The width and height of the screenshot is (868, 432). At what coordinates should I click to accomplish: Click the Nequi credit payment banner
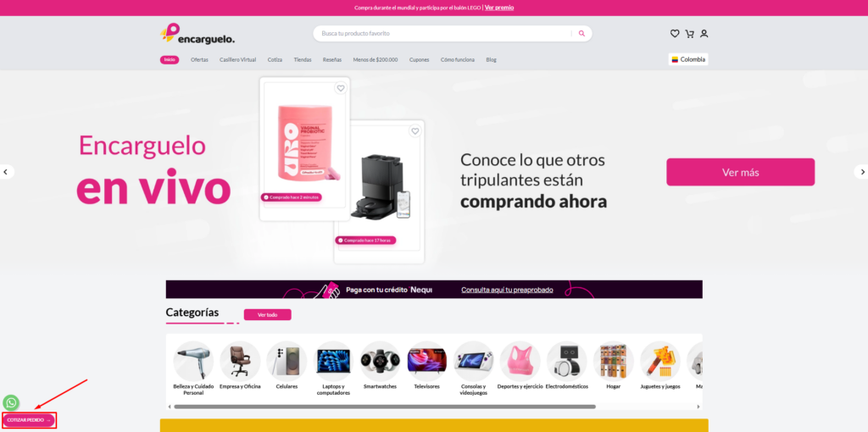pyautogui.click(x=434, y=290)
